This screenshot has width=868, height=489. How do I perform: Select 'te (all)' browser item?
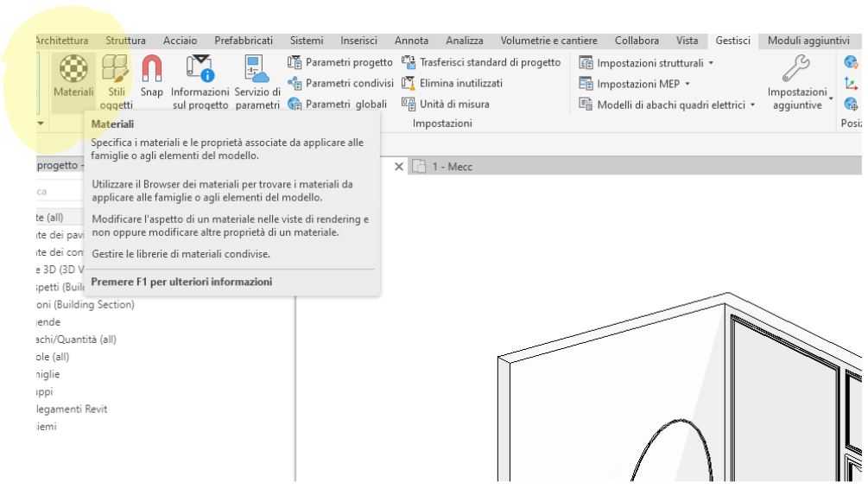click(50, 217)
